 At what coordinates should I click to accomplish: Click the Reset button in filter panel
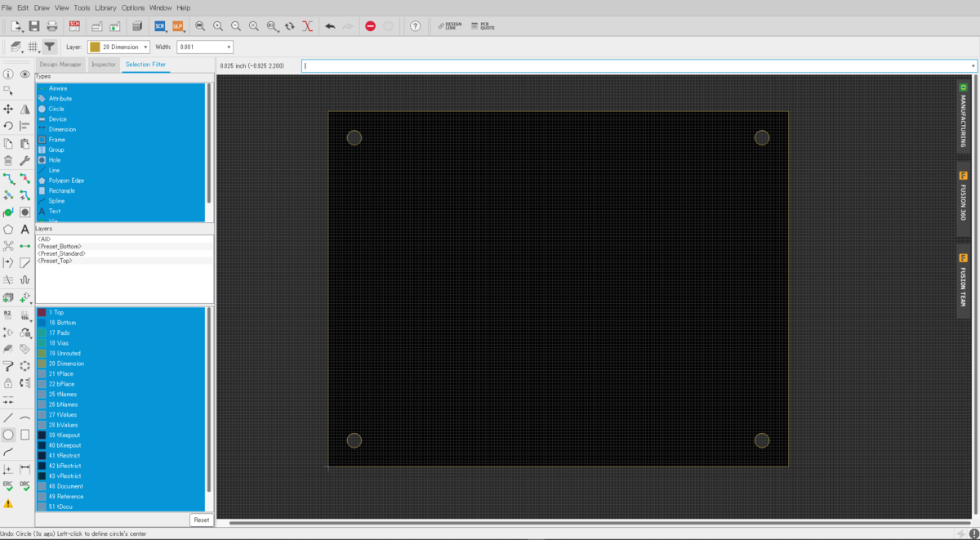coord(201,520)
